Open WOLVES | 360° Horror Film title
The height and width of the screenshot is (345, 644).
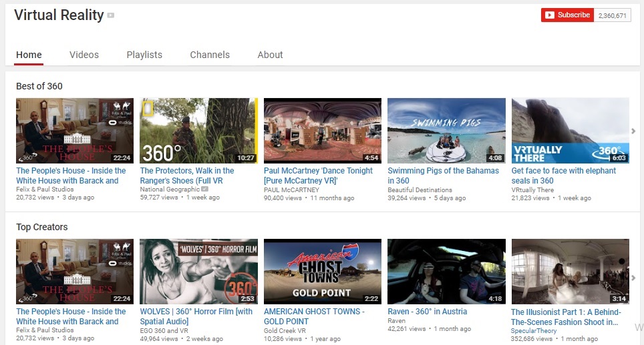click(196, 316)
